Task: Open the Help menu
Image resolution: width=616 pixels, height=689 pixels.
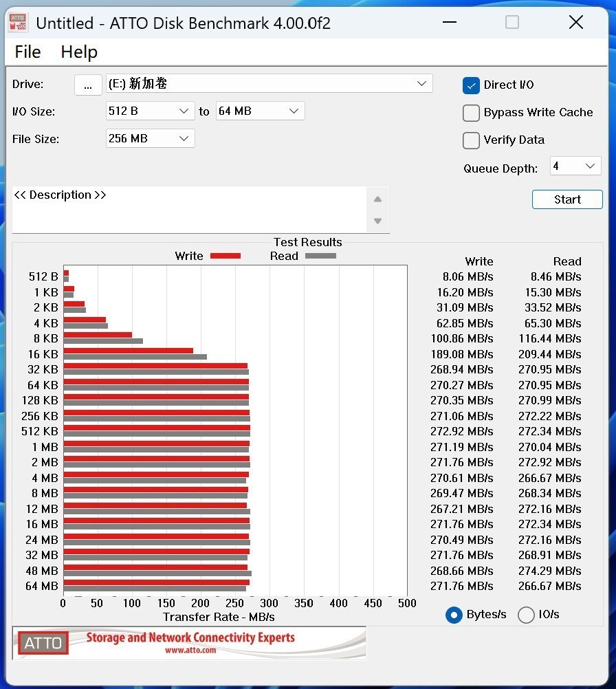Action: [x=79, y=52]
